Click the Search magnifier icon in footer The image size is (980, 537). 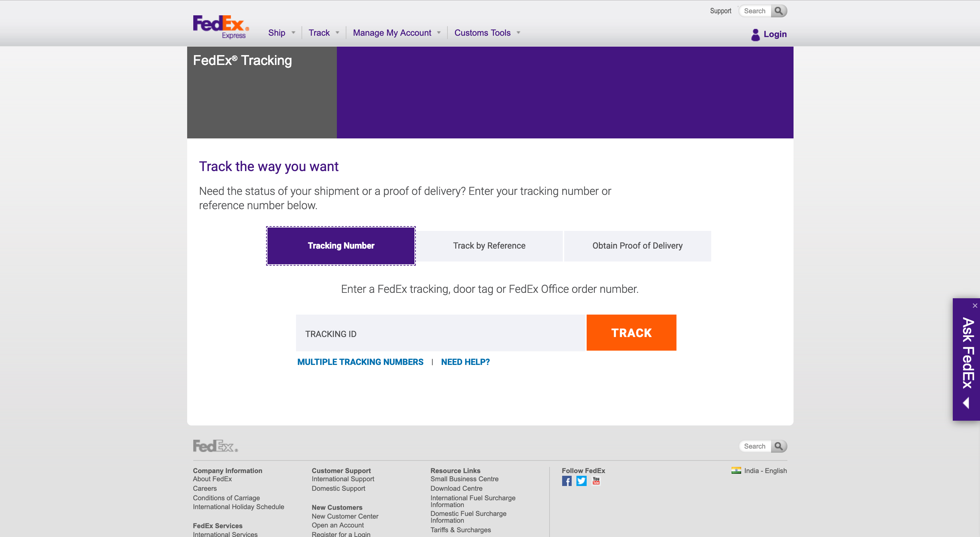pos(780,446)
